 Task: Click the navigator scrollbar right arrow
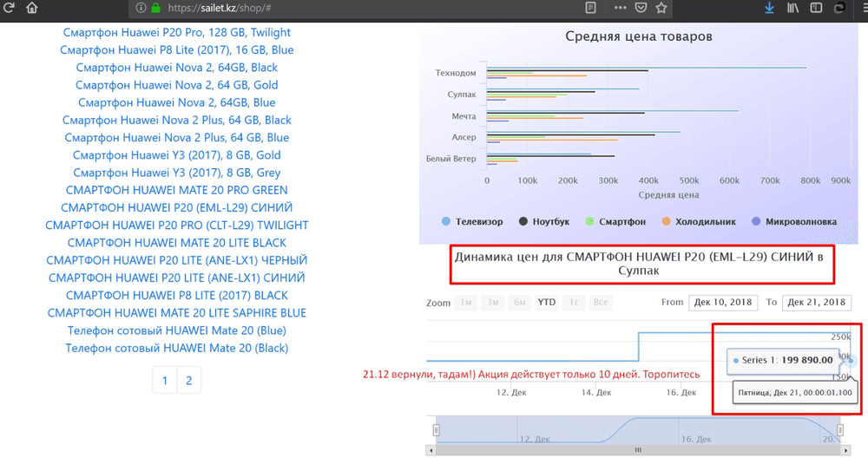tap(845, 450)
